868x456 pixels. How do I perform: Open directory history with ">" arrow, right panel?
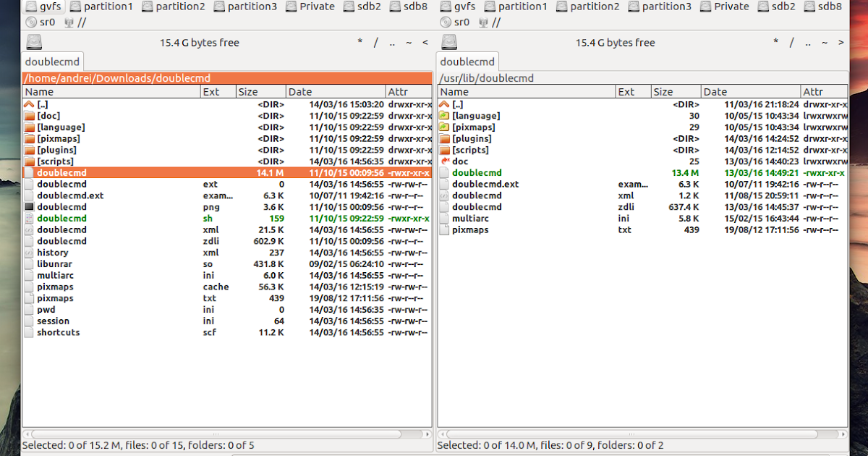pyautogui.click(x=840, y=42)
